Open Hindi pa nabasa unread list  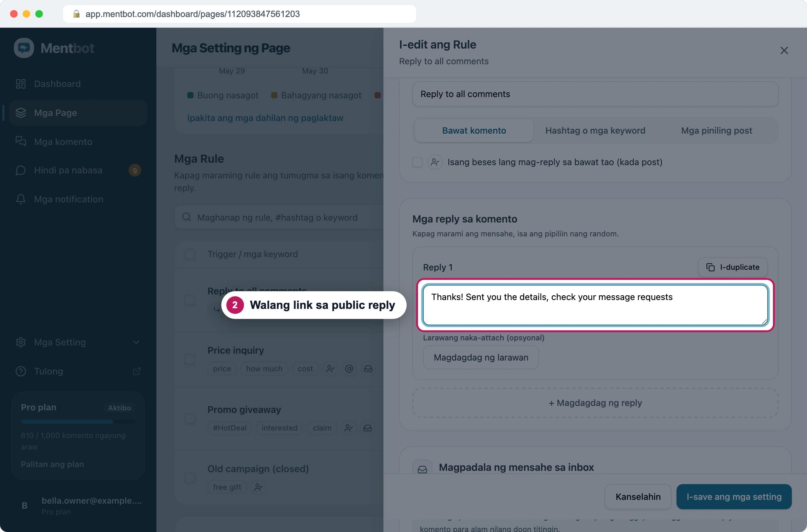click(x=78, y=170)
